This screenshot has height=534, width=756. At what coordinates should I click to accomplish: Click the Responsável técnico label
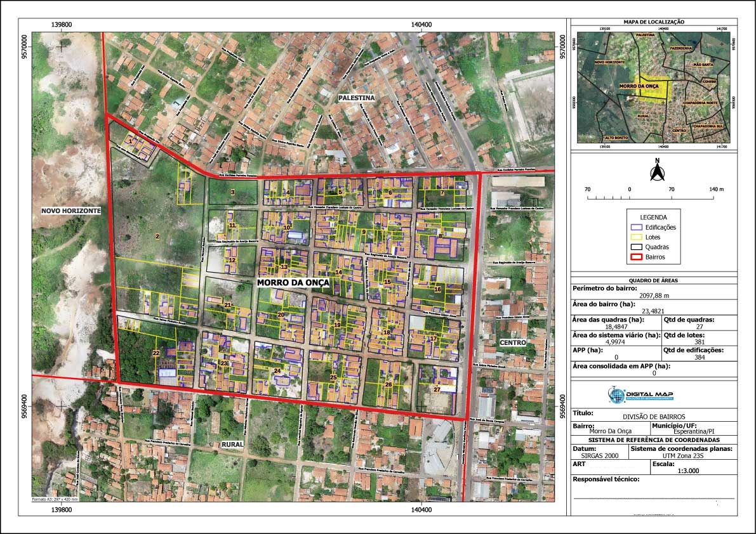(606, 479)
